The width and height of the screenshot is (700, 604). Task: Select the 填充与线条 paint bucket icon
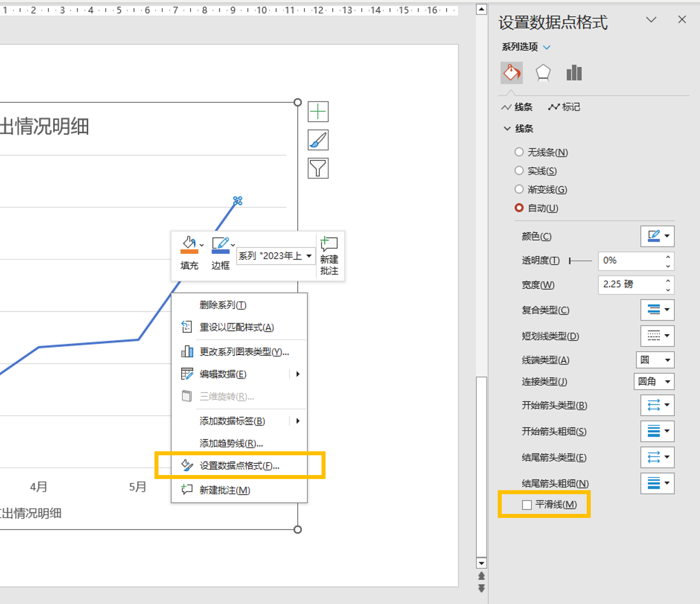pyautogui.click(x=511, y=73)
